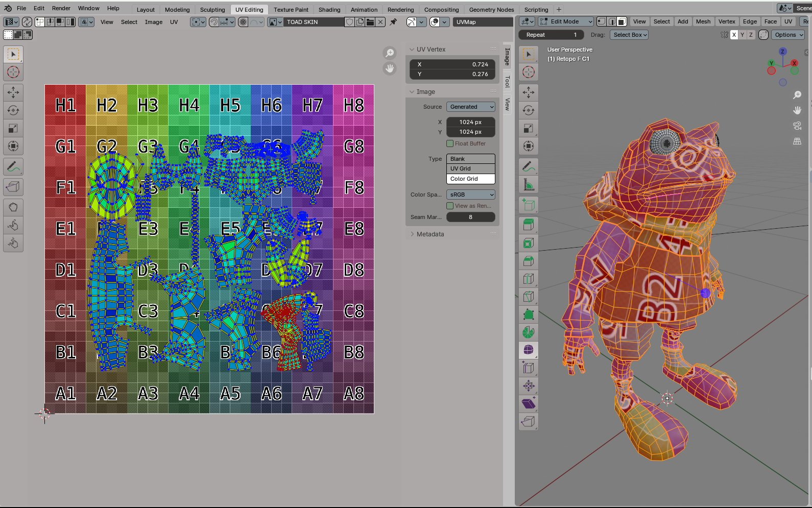Select the Spin tool in 3D viewport
Screen dimensions: 812x508
click(529, 332)
